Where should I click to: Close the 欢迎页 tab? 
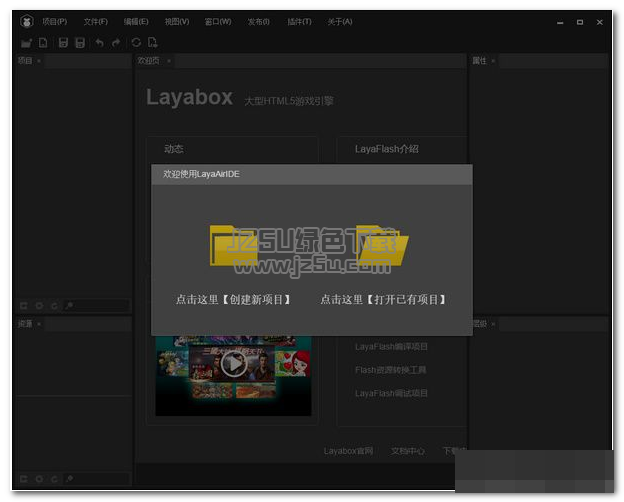169,61
